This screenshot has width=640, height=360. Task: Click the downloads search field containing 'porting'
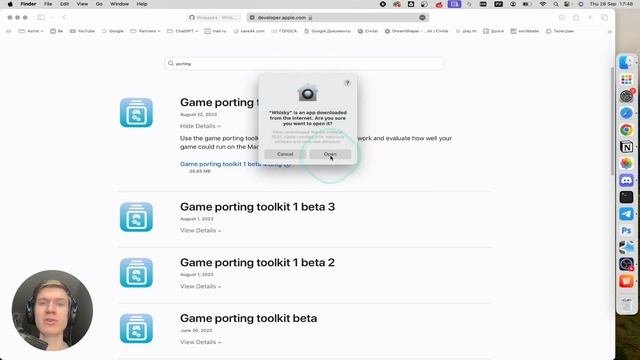304,64
